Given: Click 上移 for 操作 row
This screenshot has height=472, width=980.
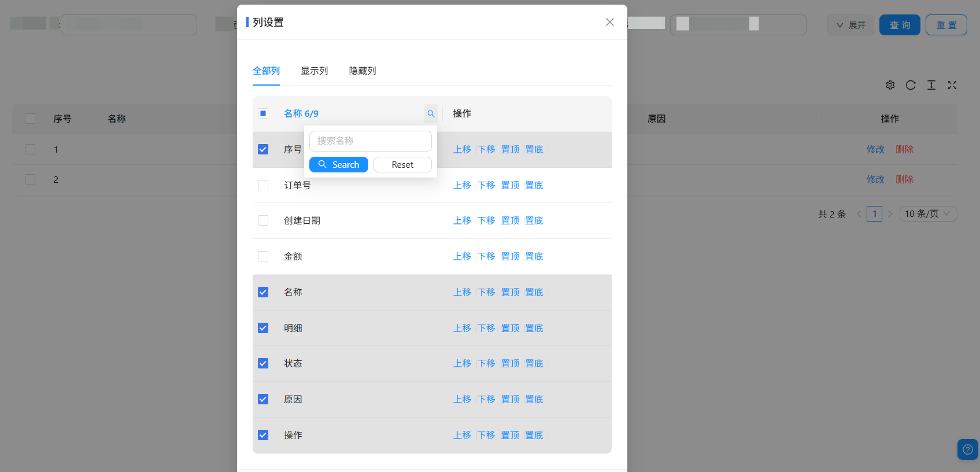Looking at the screenshot, I should [462, 435].
